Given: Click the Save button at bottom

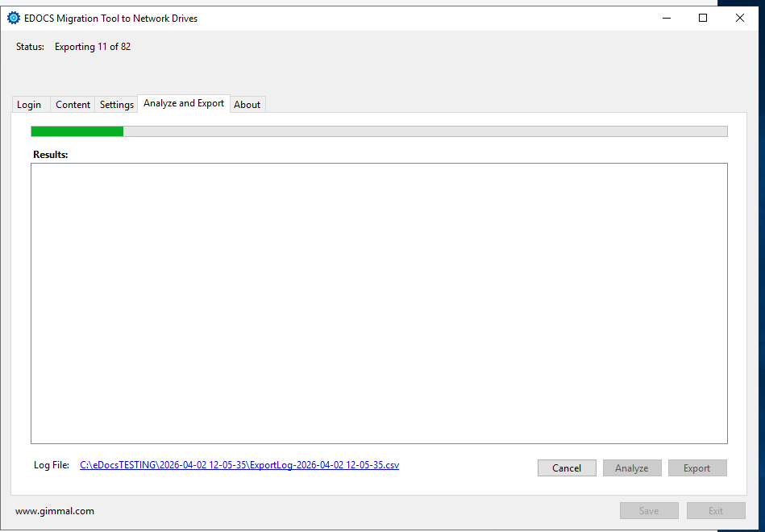Looking at the screenshot, I should click(x=649, y=511).
